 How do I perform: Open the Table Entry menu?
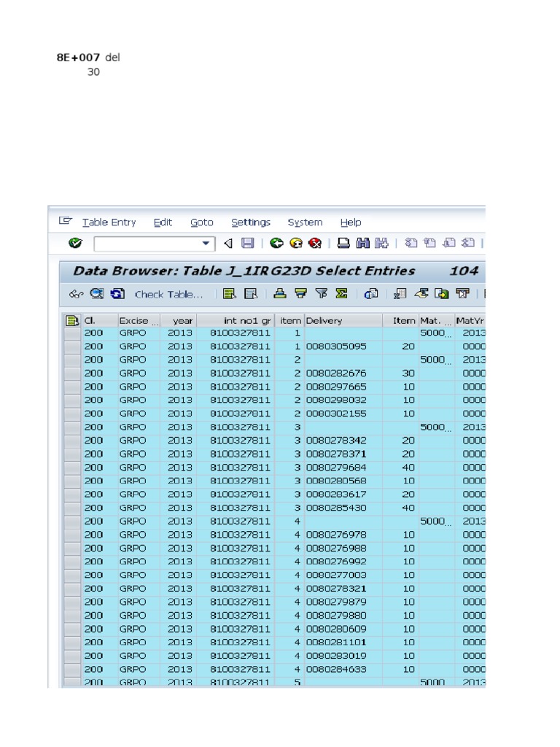(x=109, y=222)
